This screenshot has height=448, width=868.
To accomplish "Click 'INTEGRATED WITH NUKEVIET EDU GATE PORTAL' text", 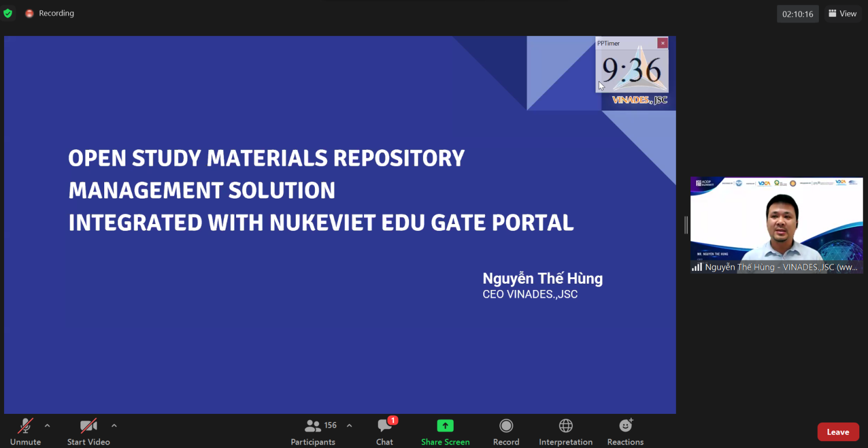I will 321,223.
